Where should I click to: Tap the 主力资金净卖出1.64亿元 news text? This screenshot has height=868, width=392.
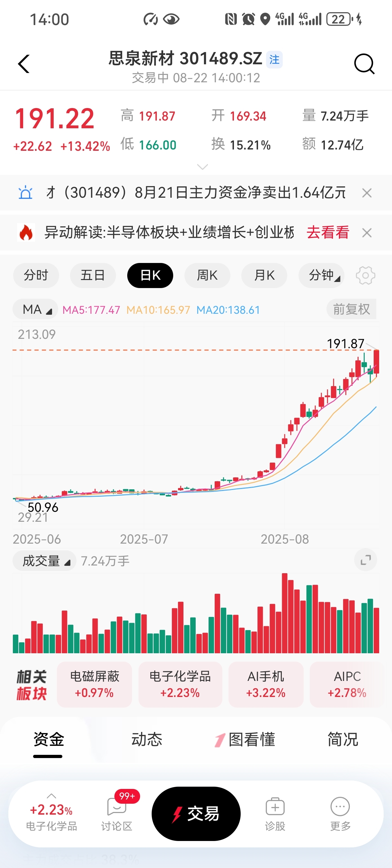tap(196, 193)
